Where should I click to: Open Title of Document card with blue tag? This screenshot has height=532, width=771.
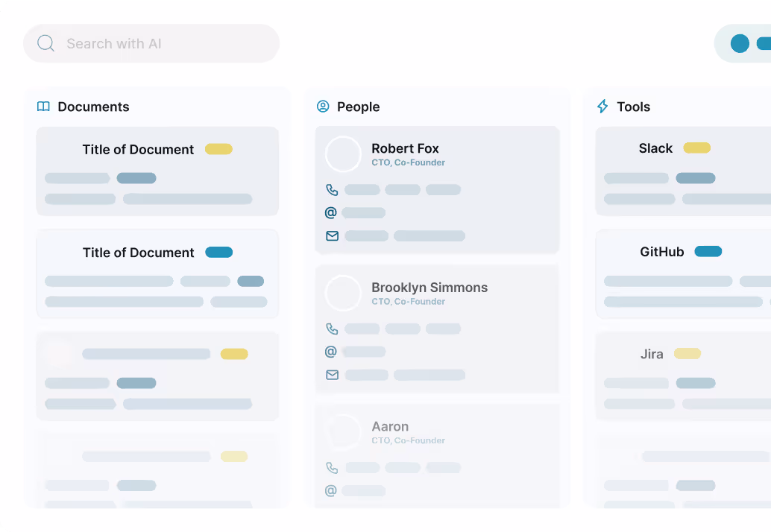pyautogui.click(x=157, y=273)
